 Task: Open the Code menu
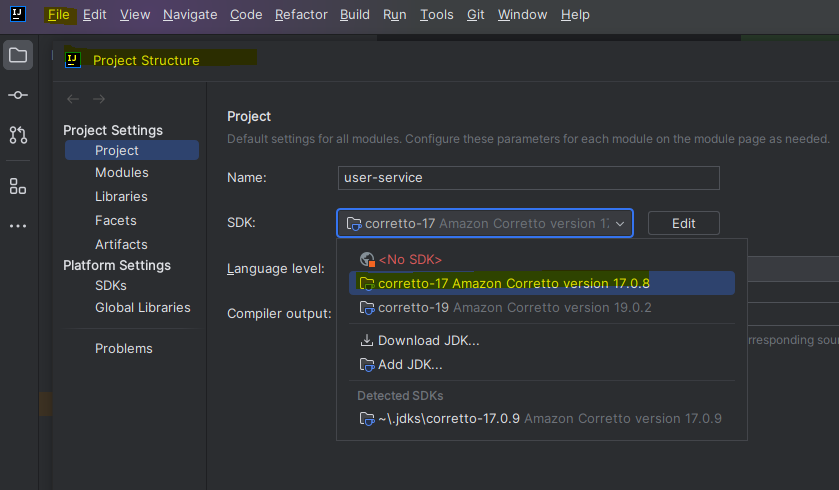(x=246, y=14)
